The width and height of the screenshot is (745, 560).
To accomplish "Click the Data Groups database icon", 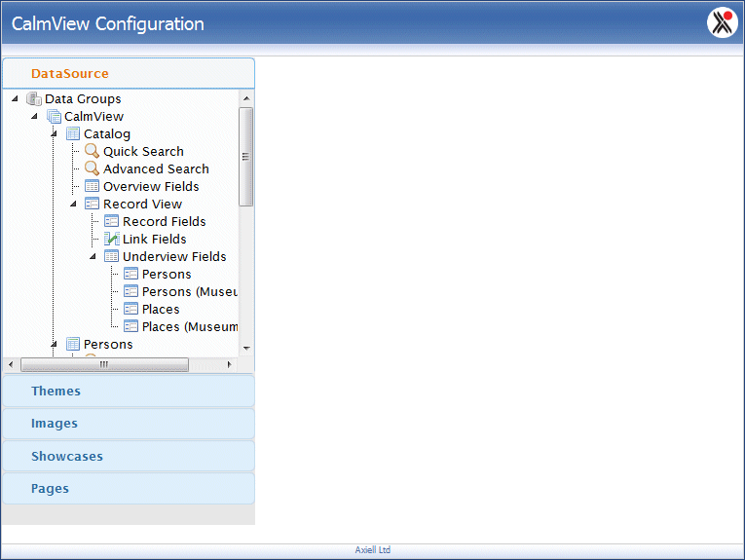I will (x=34, y=98).
